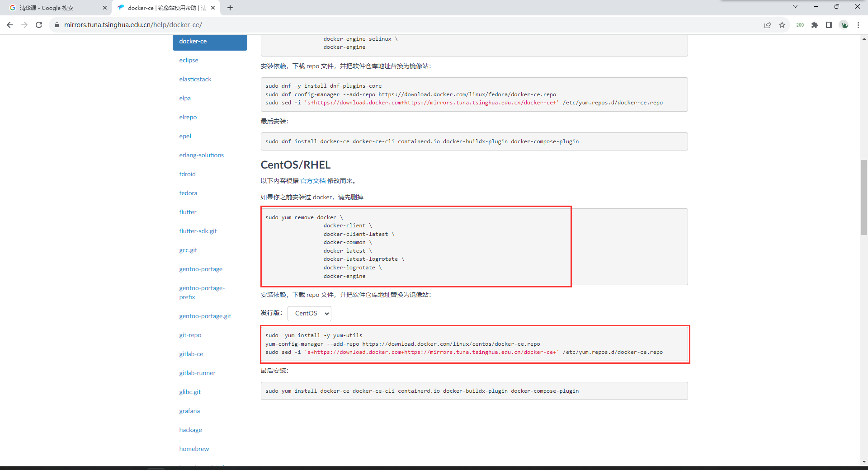Open git-repo mirror help

(190, 335)
